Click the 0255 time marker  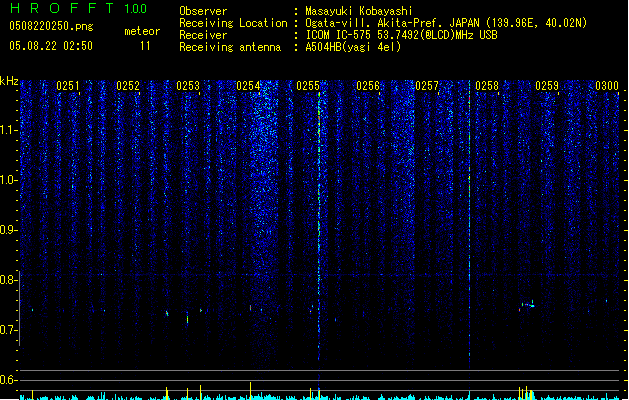point(308,86)
